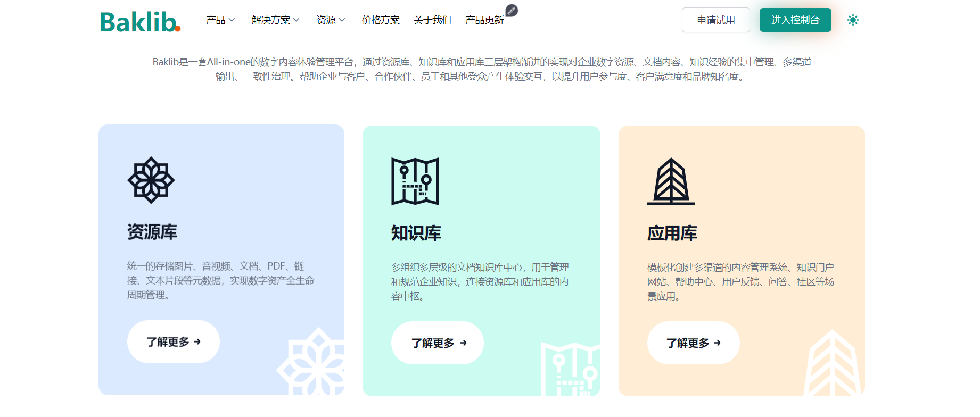980x417 pixels.
Task: Click the new badge beside 产品更新
Action: click(512, 11)
